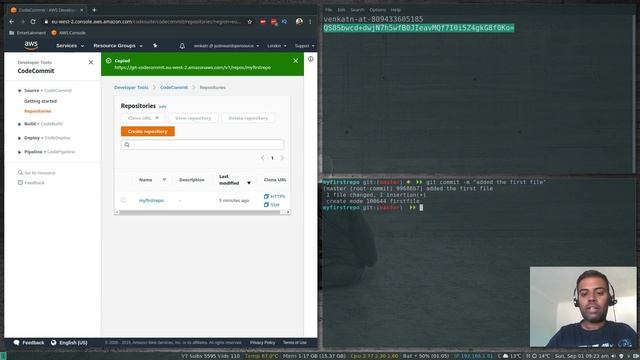640x360 pixels.
Task: Open the Terms of Use footer link
Action: (x=295, y=343)
